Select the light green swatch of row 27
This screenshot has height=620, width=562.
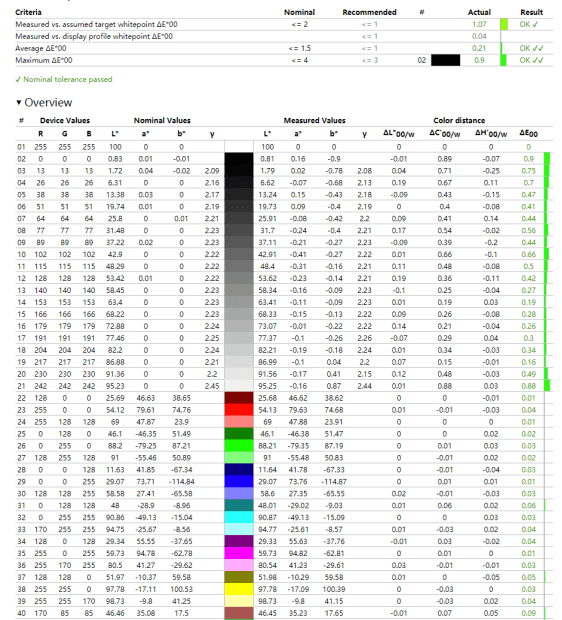[239, 457]
